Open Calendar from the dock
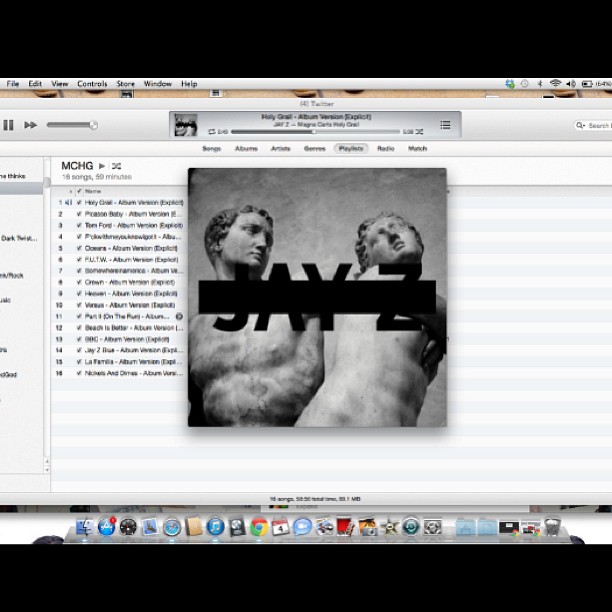612x612 pixels. [x=280, y=527]
